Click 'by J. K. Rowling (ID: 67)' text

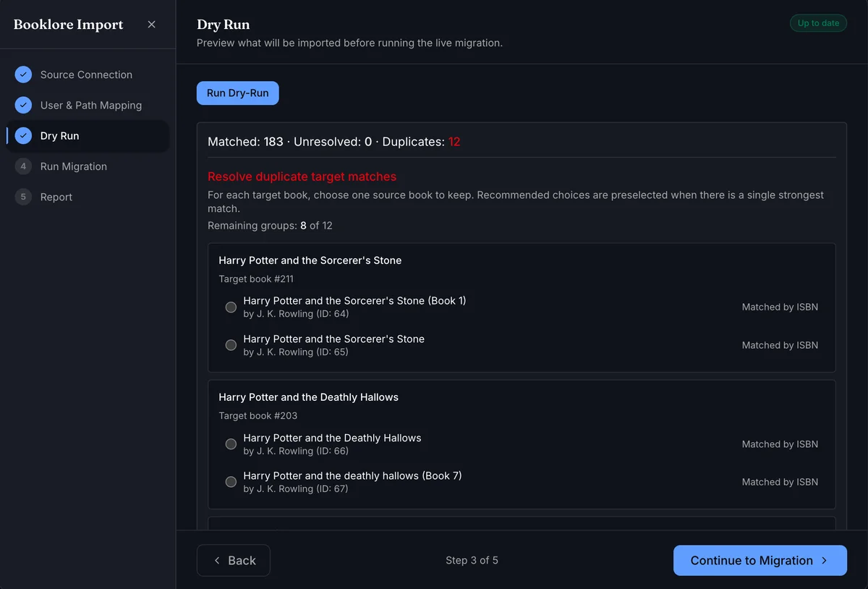(x=296, y=489)
